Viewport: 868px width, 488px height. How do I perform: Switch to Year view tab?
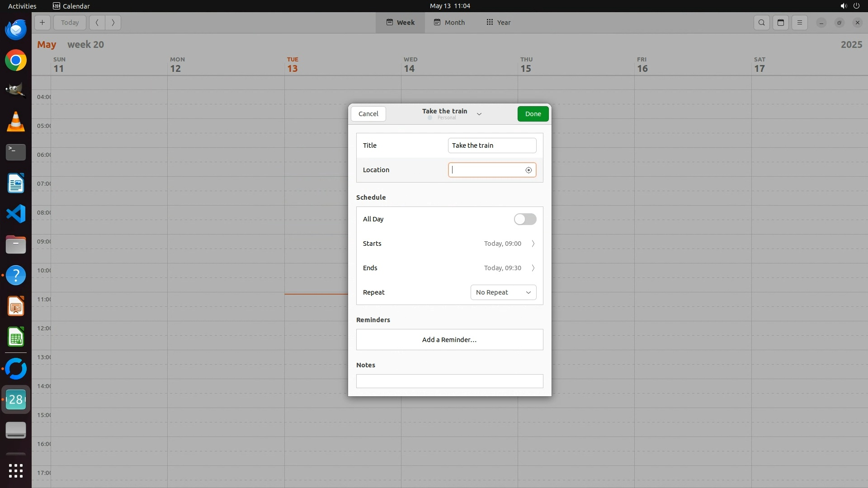(498, 23)
